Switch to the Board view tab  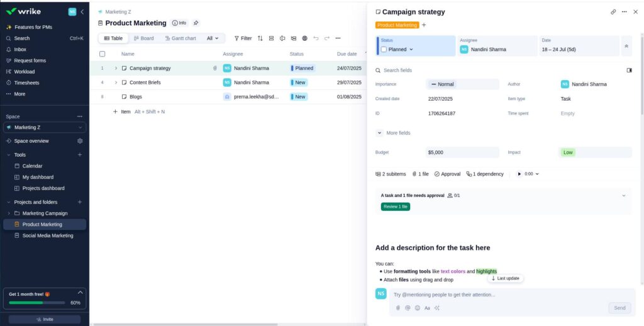(x=144, y=38)
